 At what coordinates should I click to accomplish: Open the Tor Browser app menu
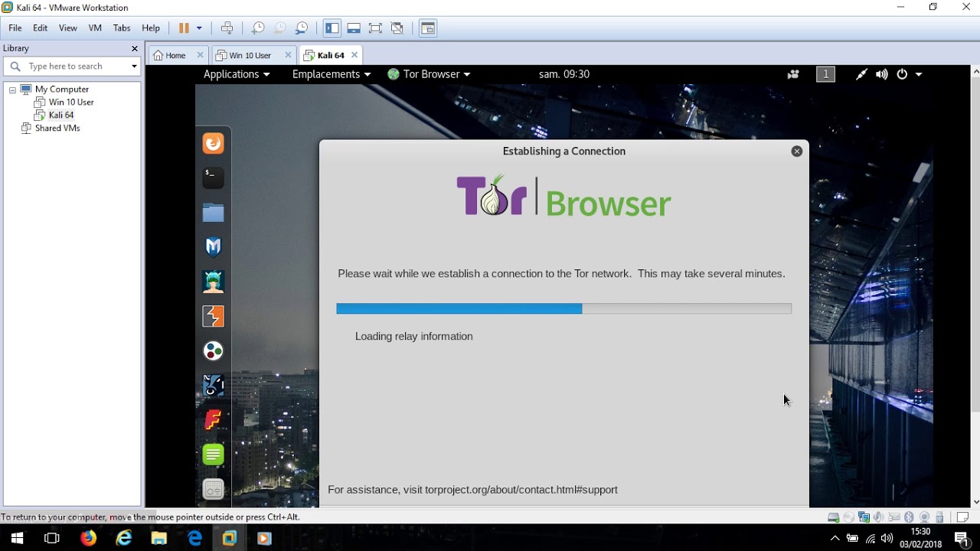tap(429, 74)
